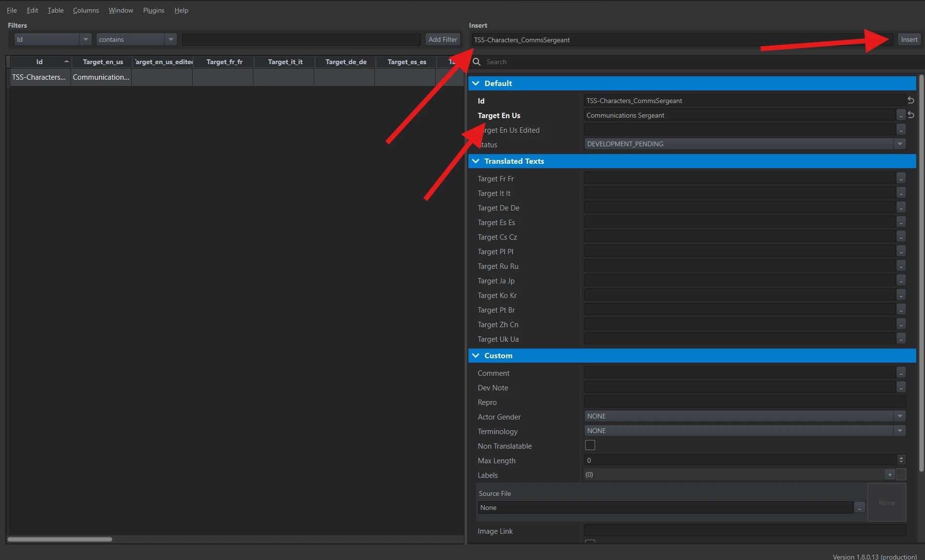The image size is (925, 560).
Task: Focus the Image Link input field
Action: point(745,530)
